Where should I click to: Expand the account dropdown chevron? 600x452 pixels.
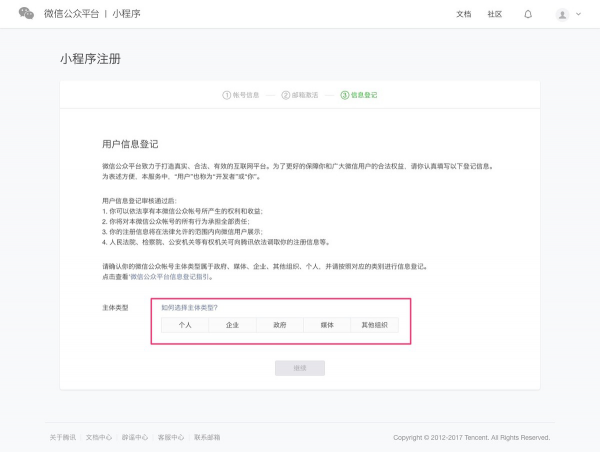pyautogui.click(x=578, y=14)
